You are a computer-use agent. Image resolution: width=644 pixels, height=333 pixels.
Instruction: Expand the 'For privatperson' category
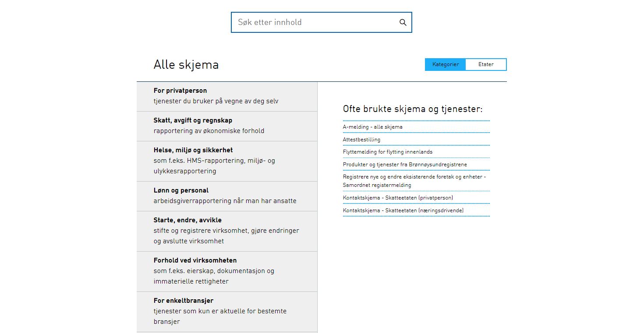tap(226, 96)
